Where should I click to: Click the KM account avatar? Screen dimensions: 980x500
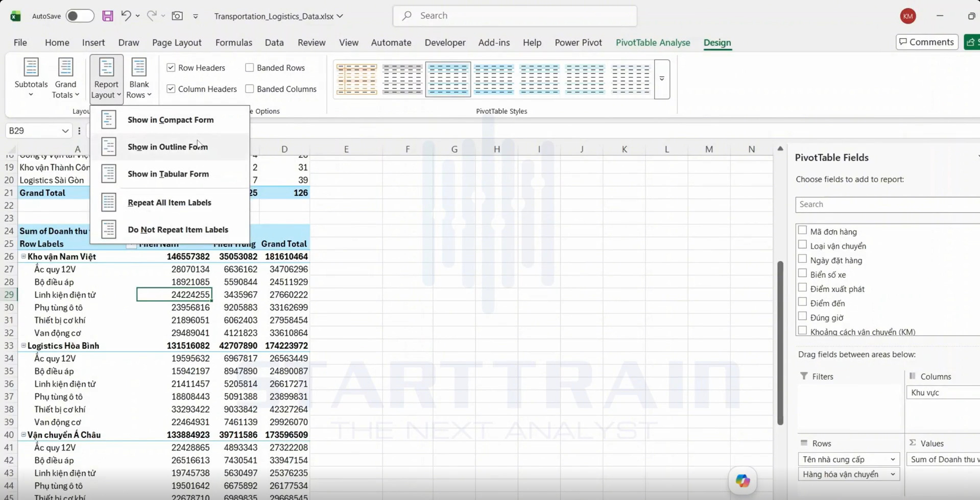tap(907, 16)
